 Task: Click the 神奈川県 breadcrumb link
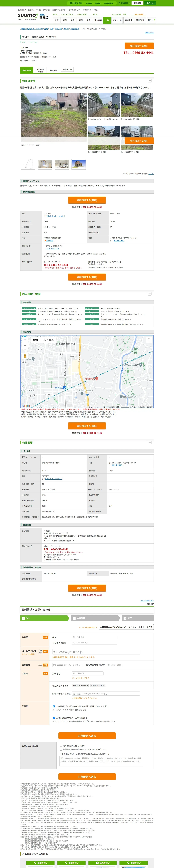click(x=58, y=29)
